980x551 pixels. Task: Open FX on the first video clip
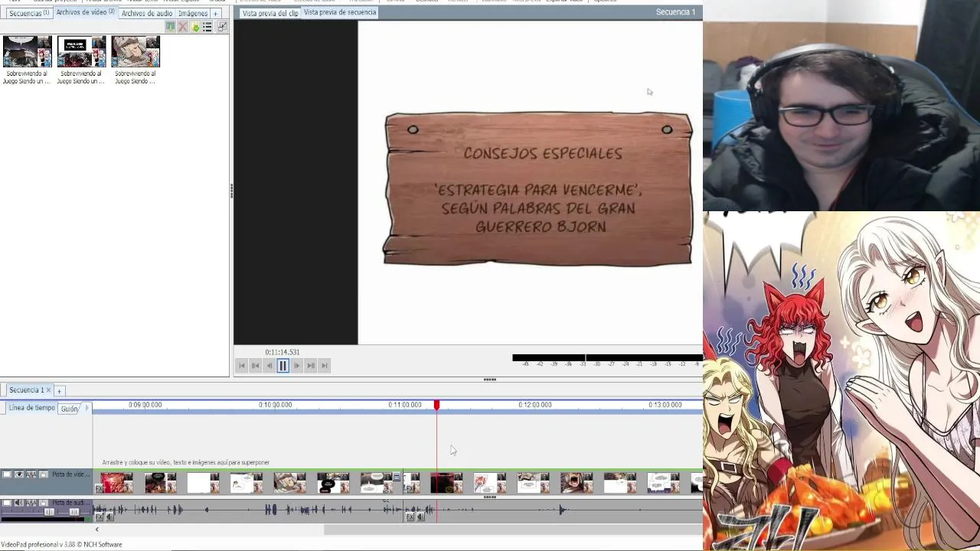(x=99, y=488)
